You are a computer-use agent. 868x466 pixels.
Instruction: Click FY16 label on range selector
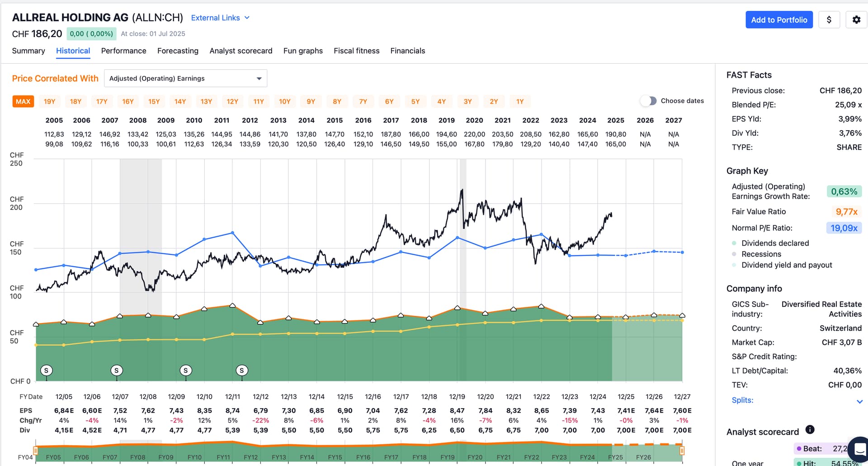pyautogui.click(x=363, y=457)
